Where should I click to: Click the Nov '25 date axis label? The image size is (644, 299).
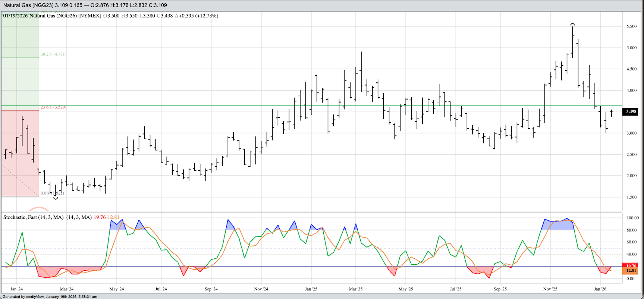tap(550, 289)
